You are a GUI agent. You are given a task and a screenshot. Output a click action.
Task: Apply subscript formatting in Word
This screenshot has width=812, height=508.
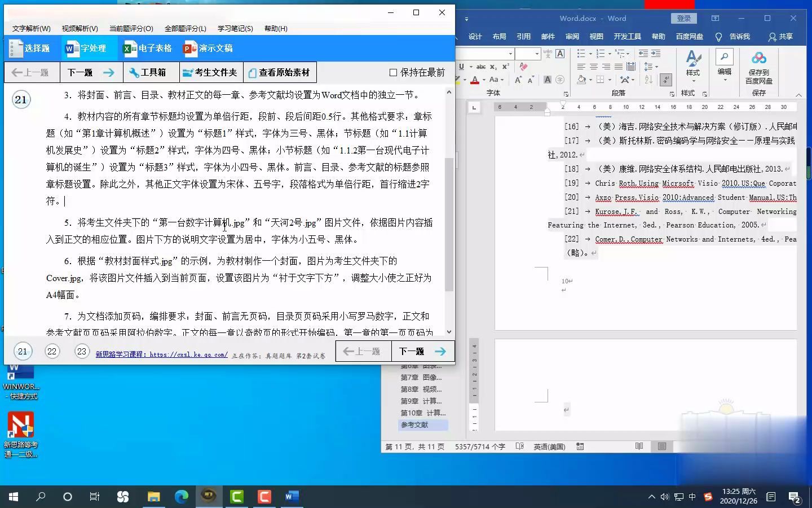[x=493, y=67]
